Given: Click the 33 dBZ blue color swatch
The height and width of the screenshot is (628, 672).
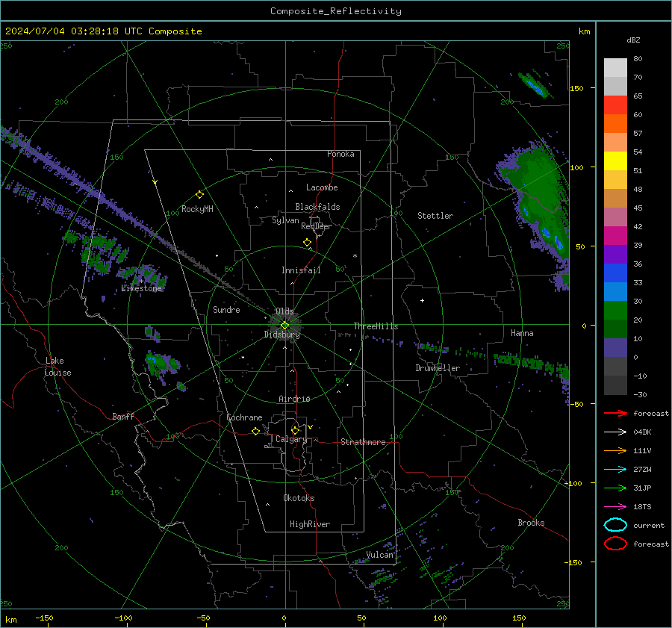Looking at the screenshot, I should click(x=615, y=273).
